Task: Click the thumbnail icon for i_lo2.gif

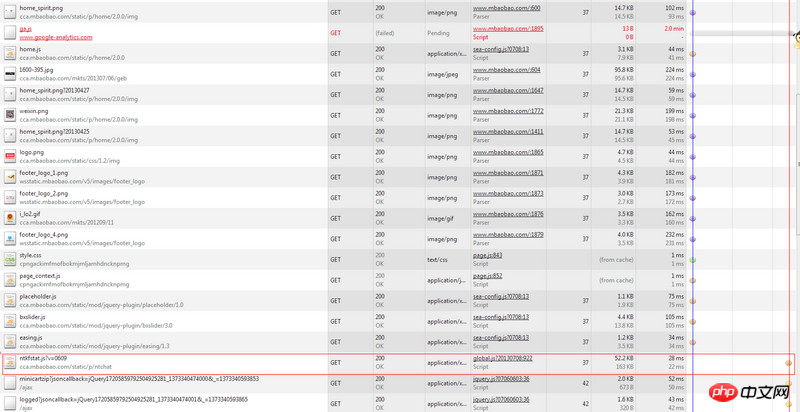Action: click(x=10, y=218)
